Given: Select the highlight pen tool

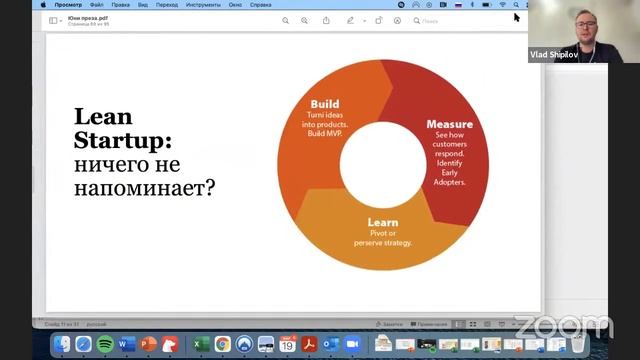Looking at the screenshot, I should pos(350,20).
